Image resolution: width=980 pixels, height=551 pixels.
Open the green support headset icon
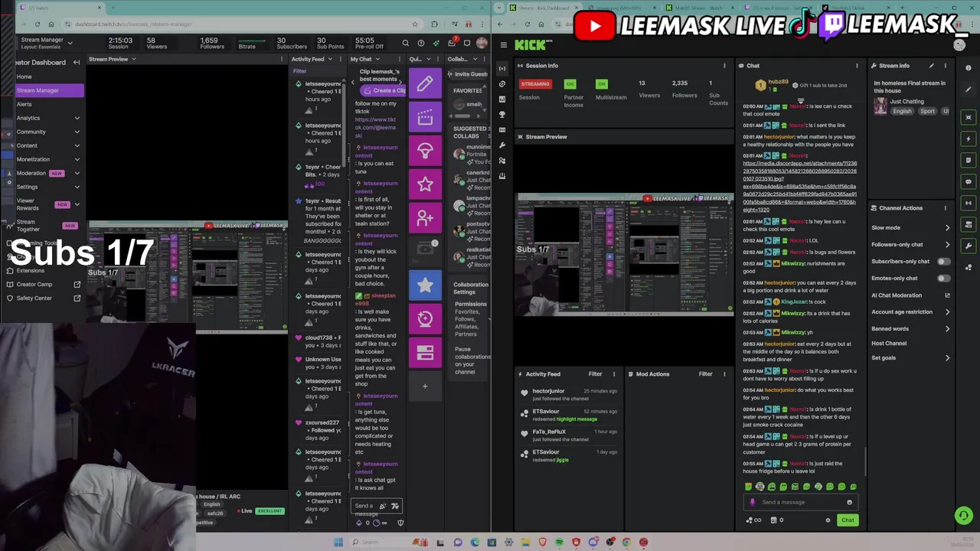point(964,516)
